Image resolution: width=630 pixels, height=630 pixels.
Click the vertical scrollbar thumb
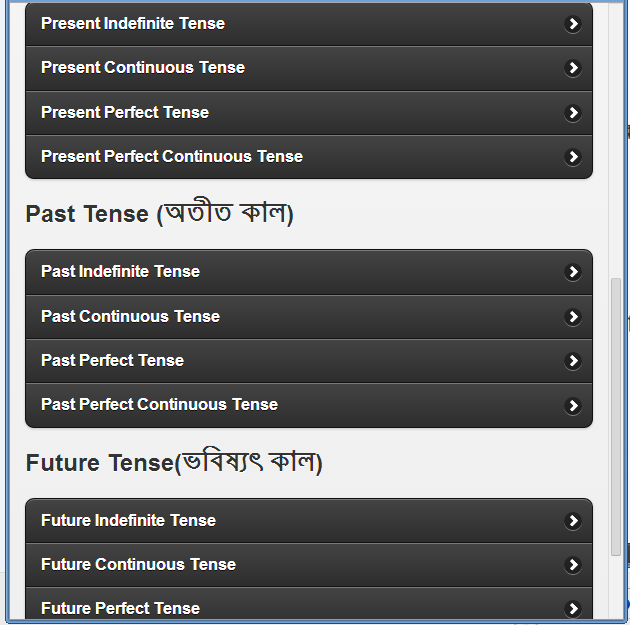(x=615, y=415)
